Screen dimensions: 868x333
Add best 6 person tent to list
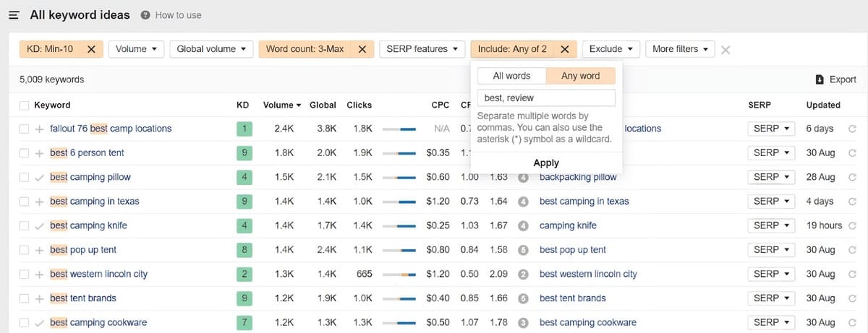pyautogui.click(x=40, y=153)
